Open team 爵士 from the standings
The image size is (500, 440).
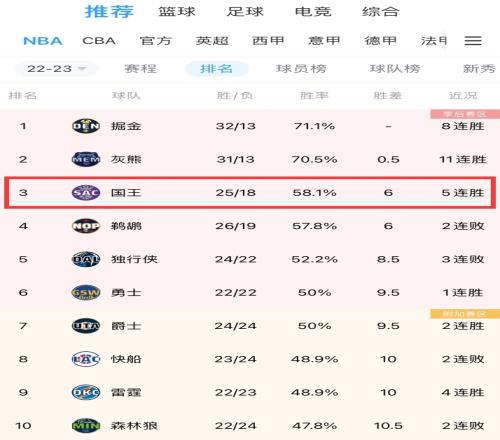126,326
